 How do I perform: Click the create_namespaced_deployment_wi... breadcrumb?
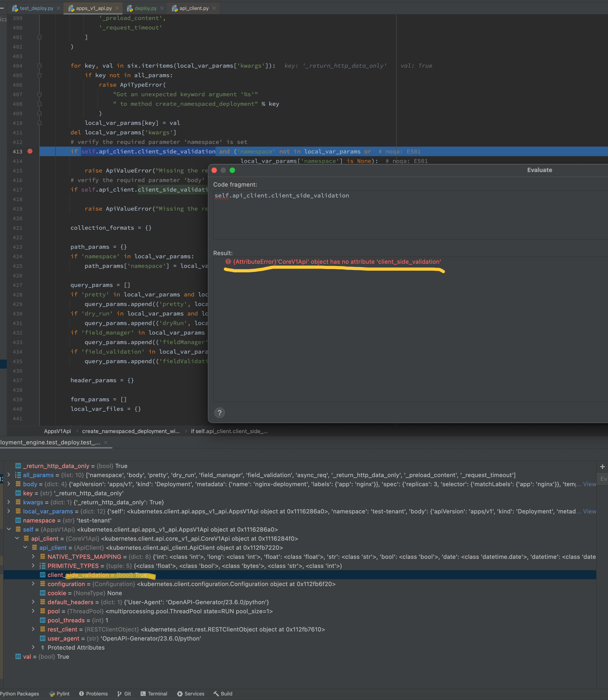pyautogui.click(x=131, y=431)
